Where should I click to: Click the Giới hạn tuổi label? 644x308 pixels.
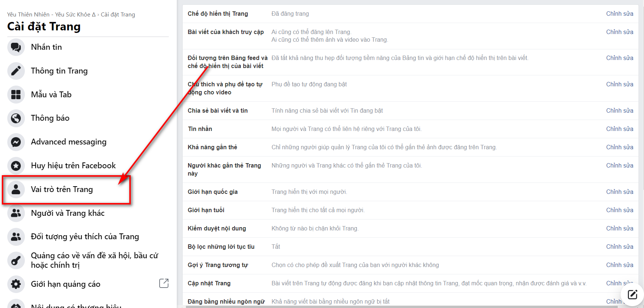pyautogui.click(x=206, y=210)
